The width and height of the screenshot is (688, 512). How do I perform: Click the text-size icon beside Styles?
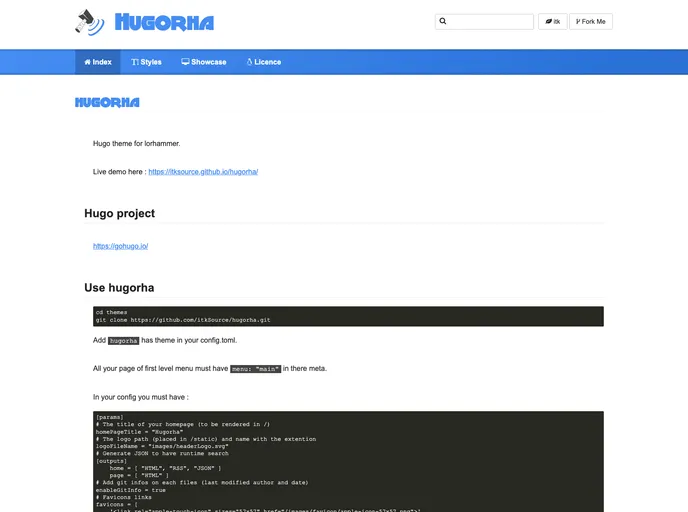135,62
